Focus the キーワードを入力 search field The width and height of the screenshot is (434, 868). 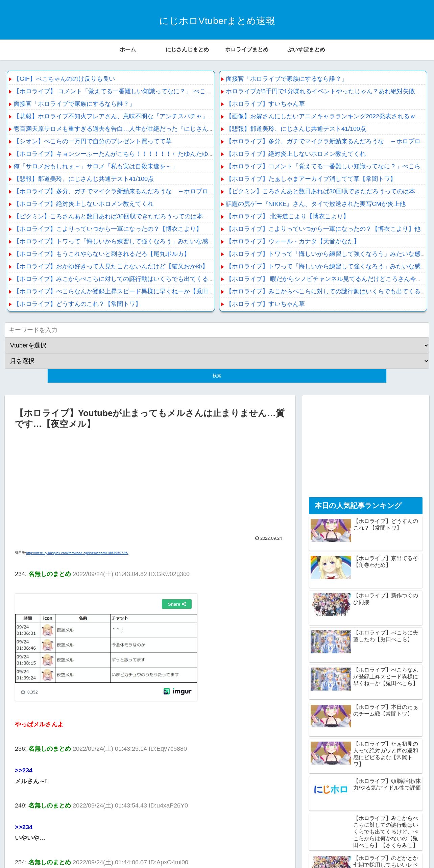[217, 330]
